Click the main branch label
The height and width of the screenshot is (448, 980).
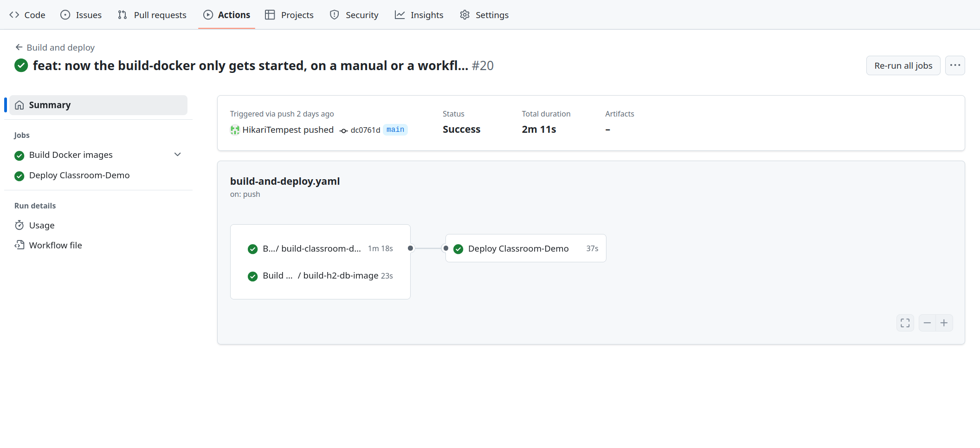395,130
